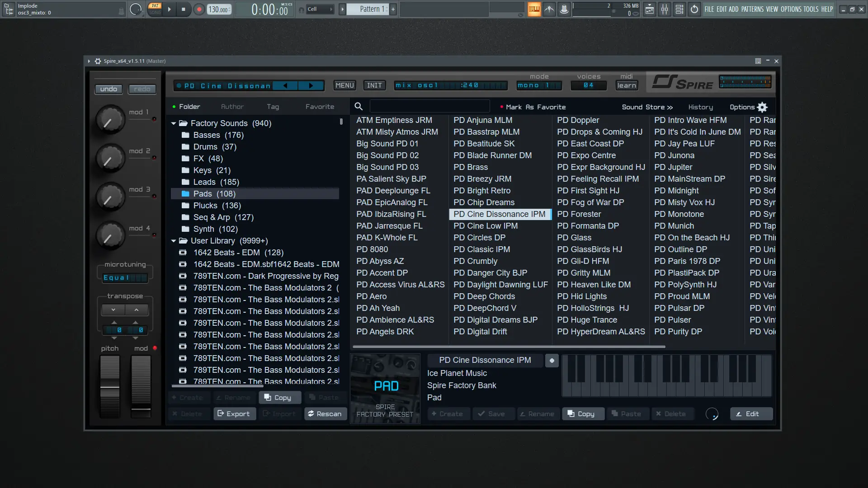868x488 pixels.
Task: Toggle Mark As Favorite
Action: 535,107
